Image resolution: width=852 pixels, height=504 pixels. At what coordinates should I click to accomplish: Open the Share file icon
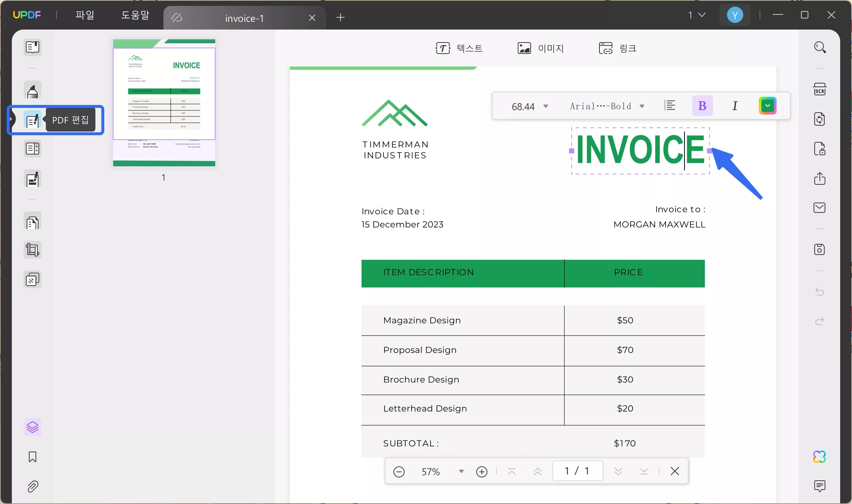click(819, 178)
